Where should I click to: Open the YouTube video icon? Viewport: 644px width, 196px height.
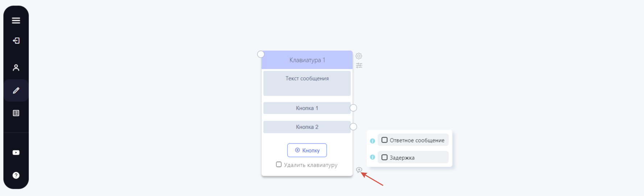pyautogui.click(x=16, y=153)
